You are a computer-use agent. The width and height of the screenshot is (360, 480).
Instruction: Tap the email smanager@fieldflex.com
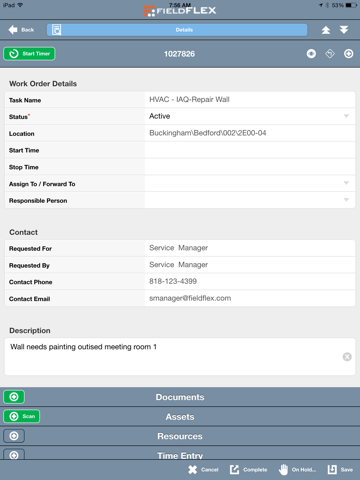click(x=190, y=298)
